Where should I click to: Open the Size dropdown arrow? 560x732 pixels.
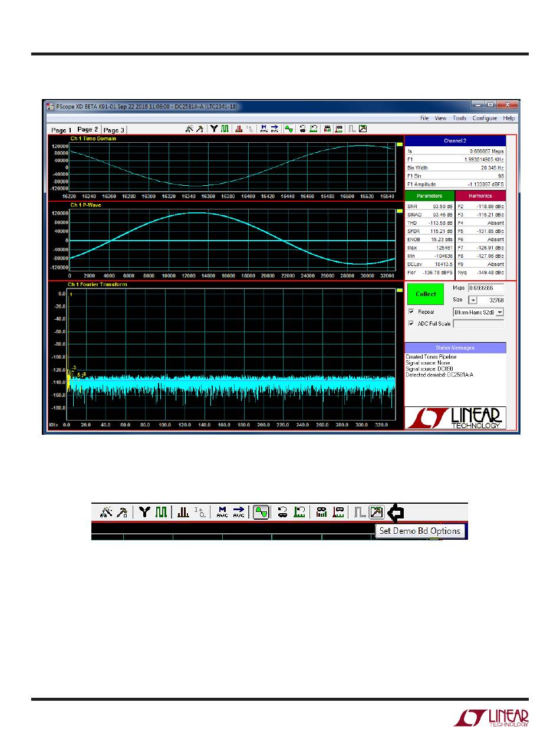click(473, 300)
